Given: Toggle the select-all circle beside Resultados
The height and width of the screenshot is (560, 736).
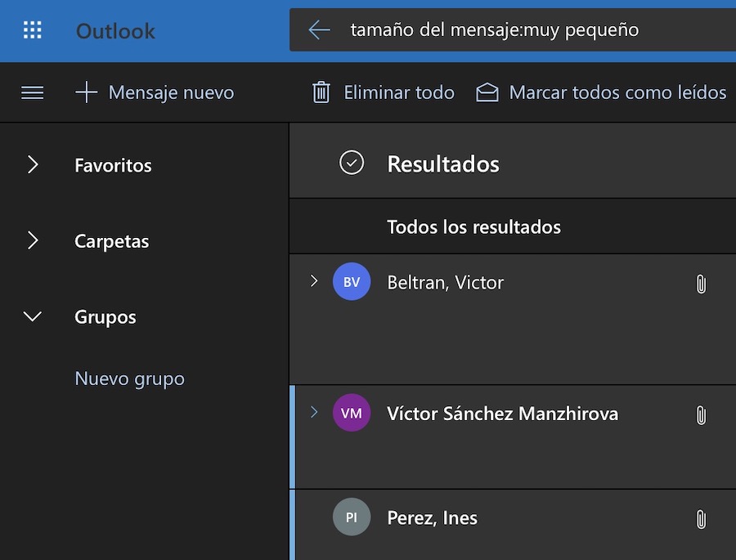Looking at the screenshot, I should tap(352, 164).
